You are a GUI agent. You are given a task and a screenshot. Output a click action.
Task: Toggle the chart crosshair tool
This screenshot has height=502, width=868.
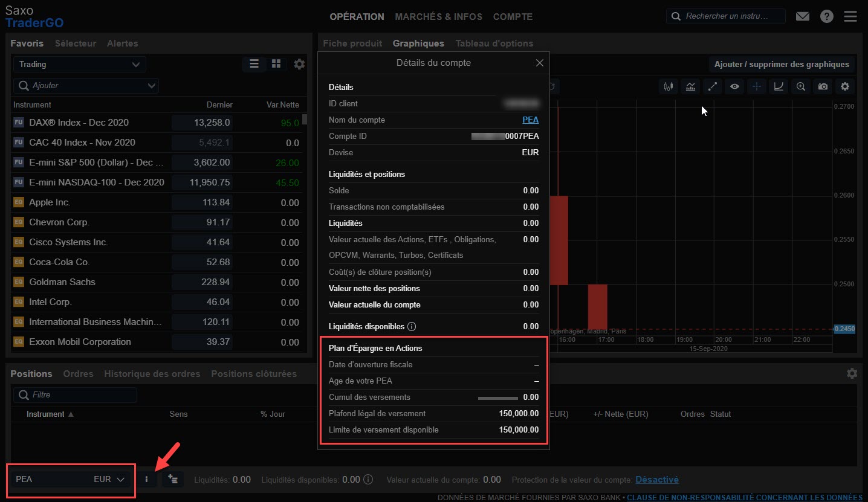(756, 87)
